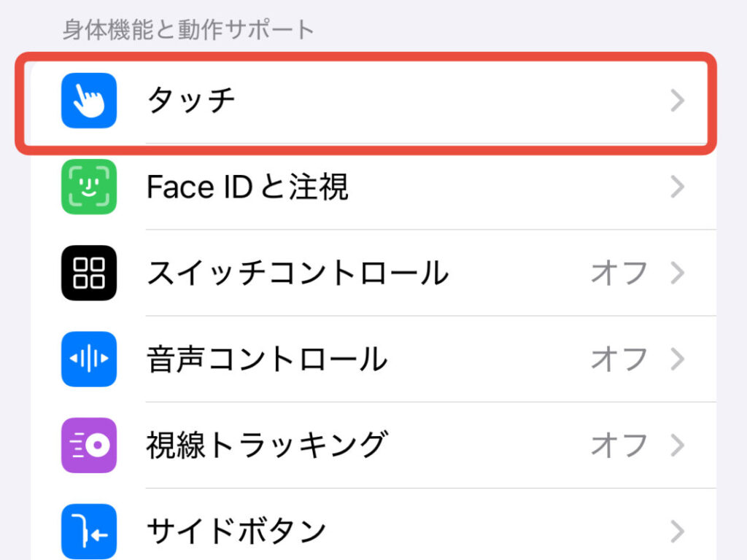Screen dimensions: 747x560
Task: Tap the purple Eye Tracking icon
Action: point(88,446)
